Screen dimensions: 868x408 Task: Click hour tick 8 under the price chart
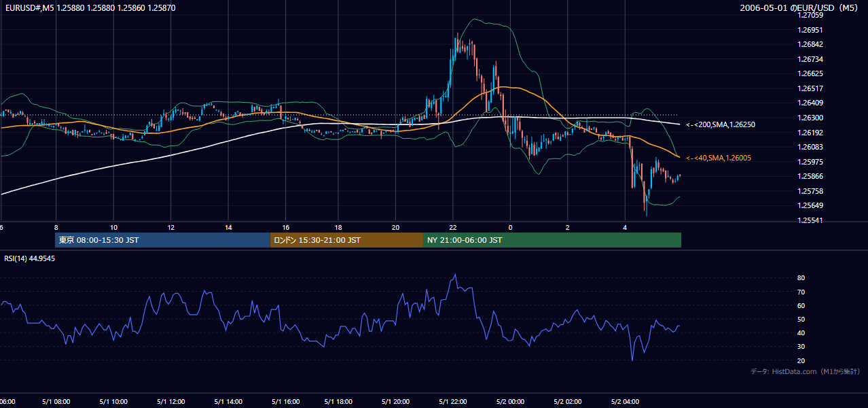pos(56,227)
